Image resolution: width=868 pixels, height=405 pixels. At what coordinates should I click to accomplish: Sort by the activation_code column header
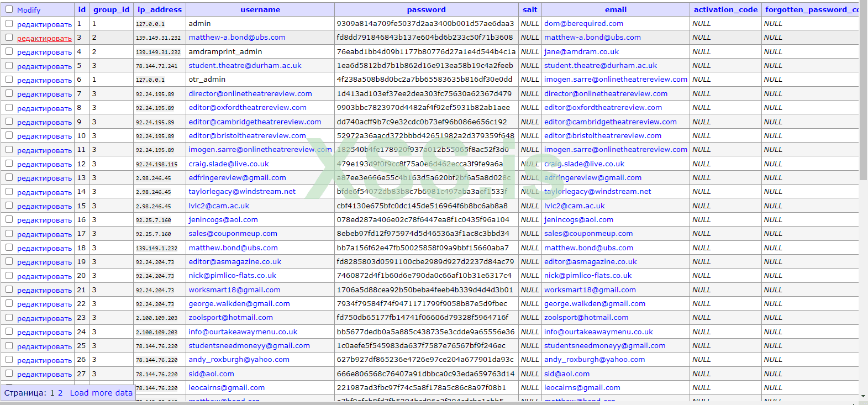(726, 9)
